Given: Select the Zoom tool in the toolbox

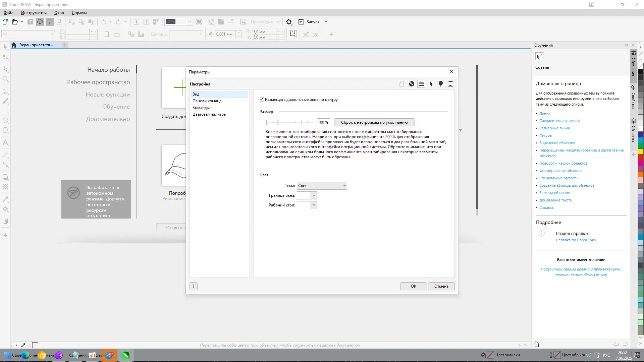Looking at the screenshot, I should [5, 79].
